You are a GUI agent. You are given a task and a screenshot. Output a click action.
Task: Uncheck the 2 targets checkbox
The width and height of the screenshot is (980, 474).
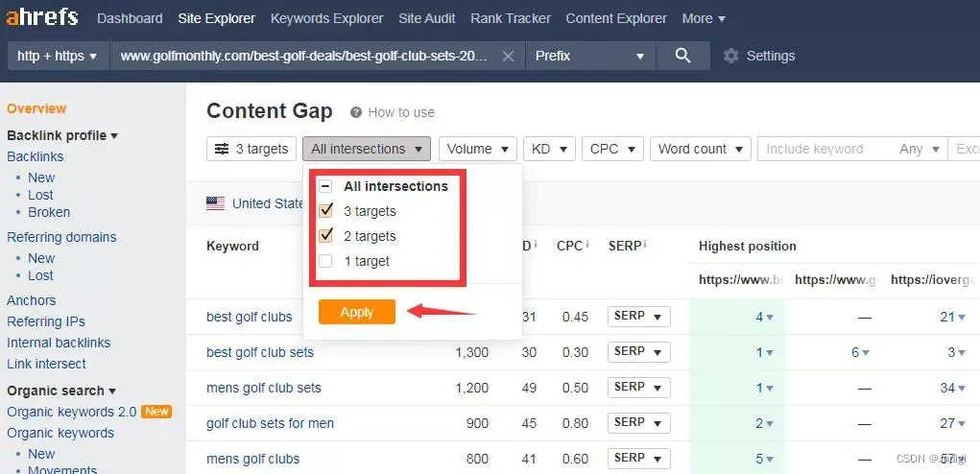tap(326, 236)
